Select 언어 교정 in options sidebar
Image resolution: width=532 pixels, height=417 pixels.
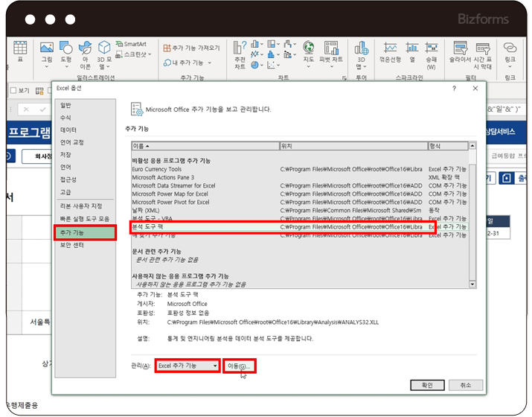pos(85,142)
